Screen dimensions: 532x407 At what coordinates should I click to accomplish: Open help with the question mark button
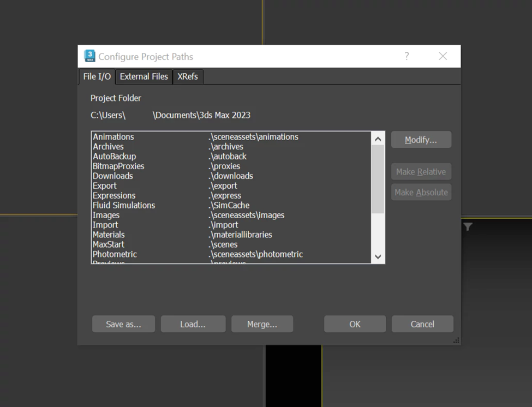[x=407, y=56]
